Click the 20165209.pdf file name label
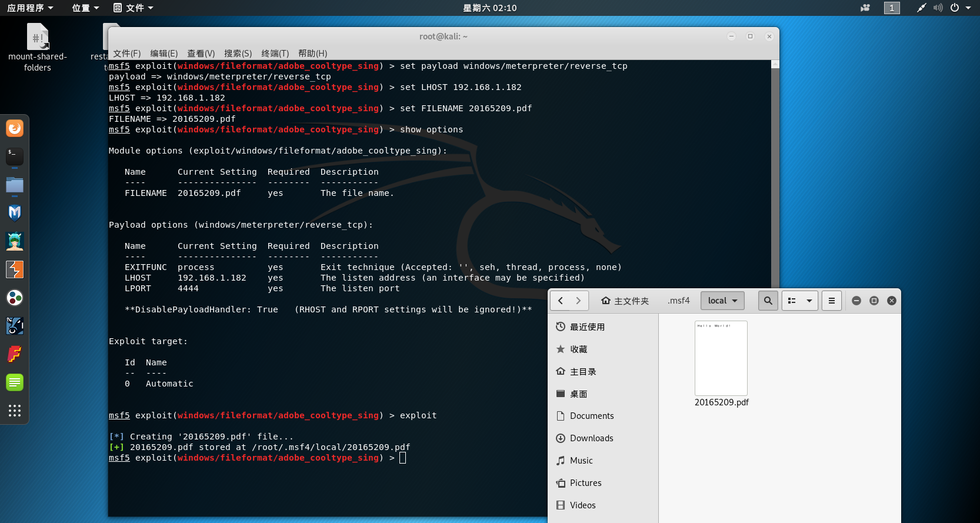 [722, 402]
